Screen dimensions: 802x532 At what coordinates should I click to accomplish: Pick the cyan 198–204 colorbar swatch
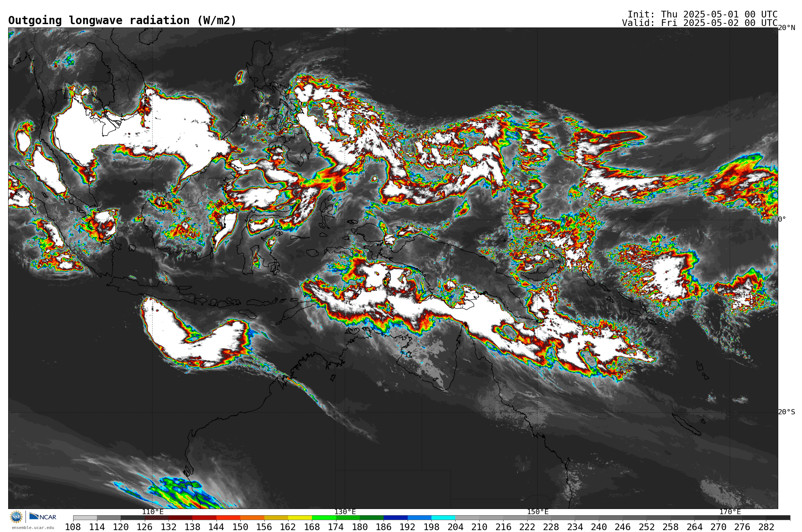tap(443, 518)
